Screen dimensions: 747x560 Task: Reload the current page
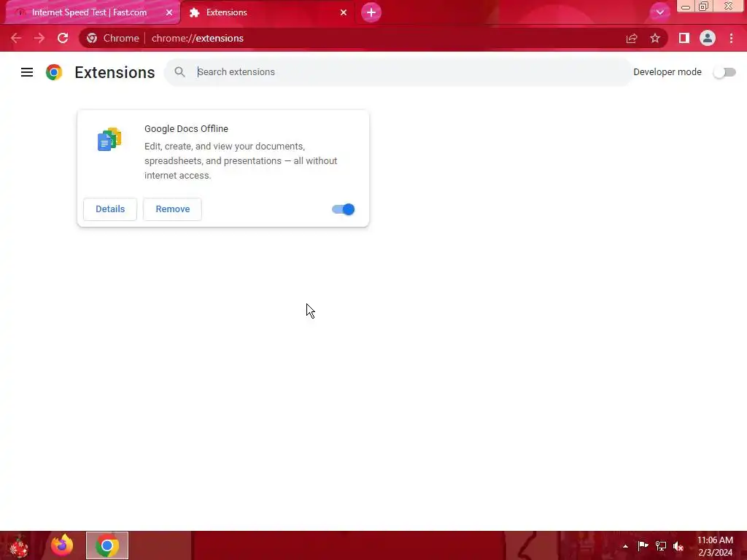click(x=63, y=38)
